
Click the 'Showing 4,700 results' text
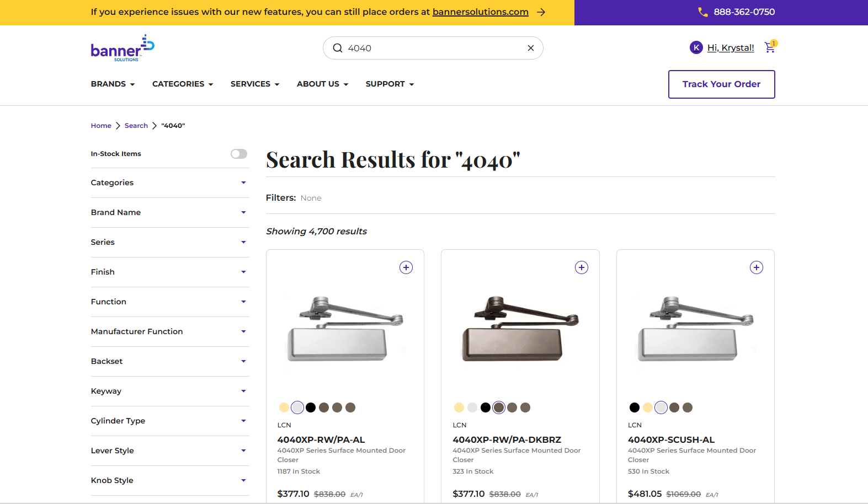[317, 232]
